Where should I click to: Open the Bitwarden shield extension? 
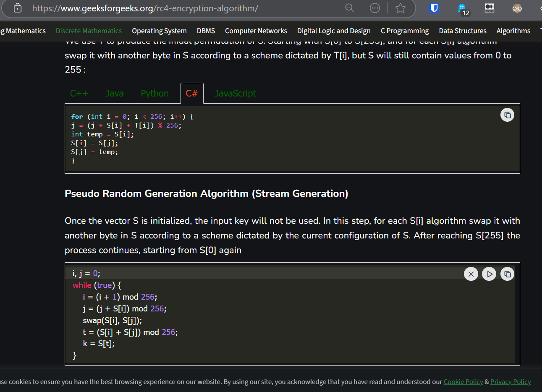click(434, 8)
